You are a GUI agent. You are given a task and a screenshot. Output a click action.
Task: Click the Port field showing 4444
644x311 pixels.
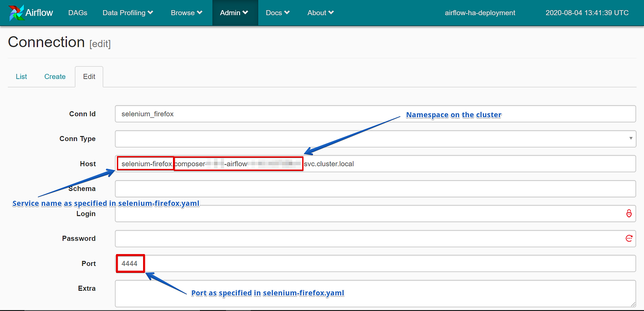point(130,263)
